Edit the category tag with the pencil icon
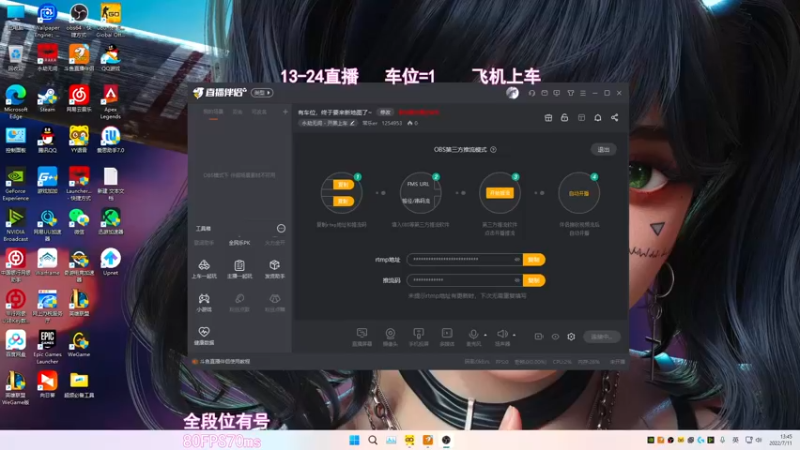800x450 pixels. [352, 123]
